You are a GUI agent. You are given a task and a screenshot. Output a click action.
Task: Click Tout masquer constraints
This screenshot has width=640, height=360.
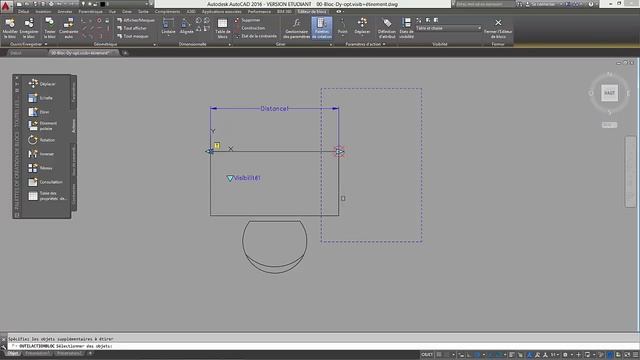(133, 36)
